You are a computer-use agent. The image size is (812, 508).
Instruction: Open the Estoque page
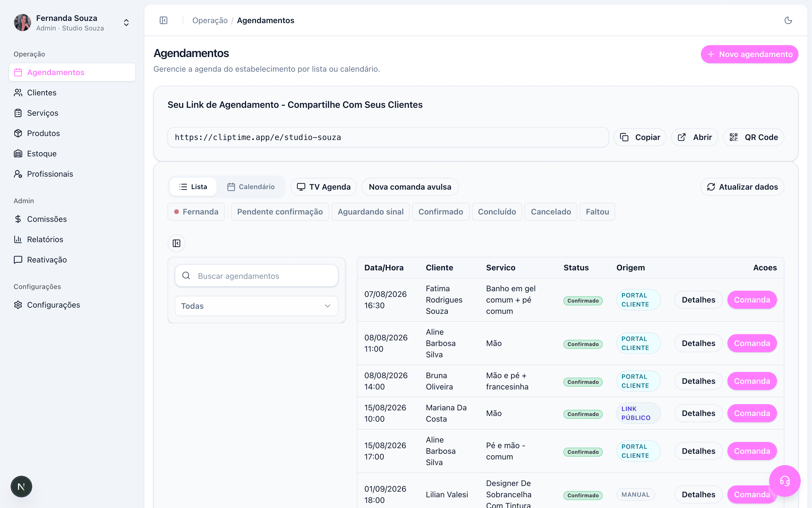72,154
